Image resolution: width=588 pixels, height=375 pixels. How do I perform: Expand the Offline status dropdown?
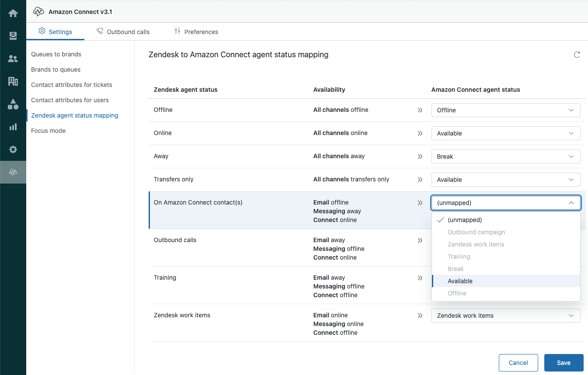(505, 110)
